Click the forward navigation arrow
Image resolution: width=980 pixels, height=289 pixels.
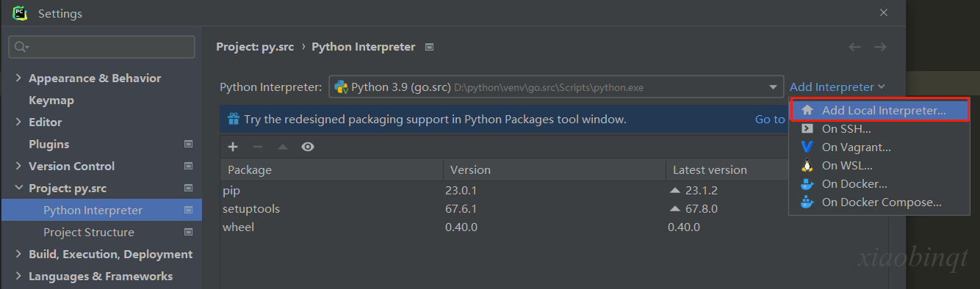880,47
